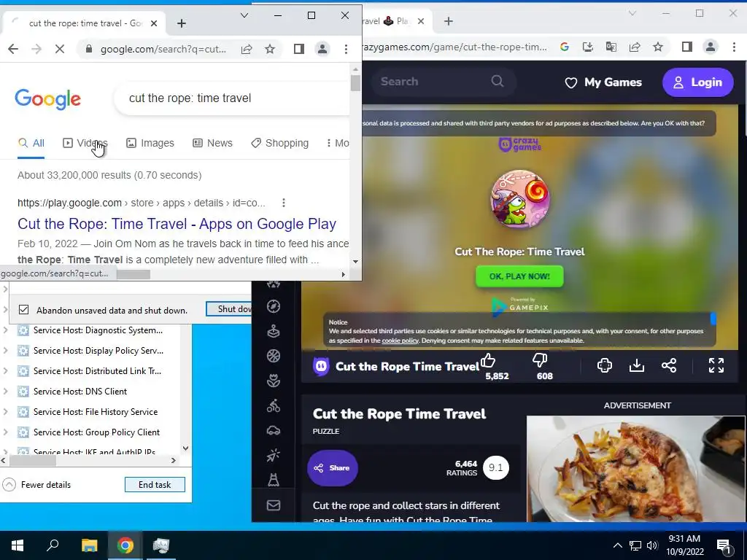Image resolution: width=747 pixels, height=560 pixels.
Task: Toggle the side panel in the Google window
Action: (x=298, y=49)
